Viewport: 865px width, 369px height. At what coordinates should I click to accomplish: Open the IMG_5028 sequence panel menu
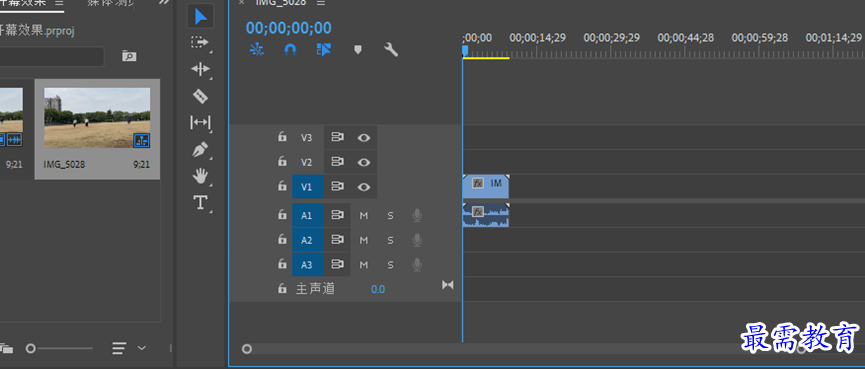[321, 2]
